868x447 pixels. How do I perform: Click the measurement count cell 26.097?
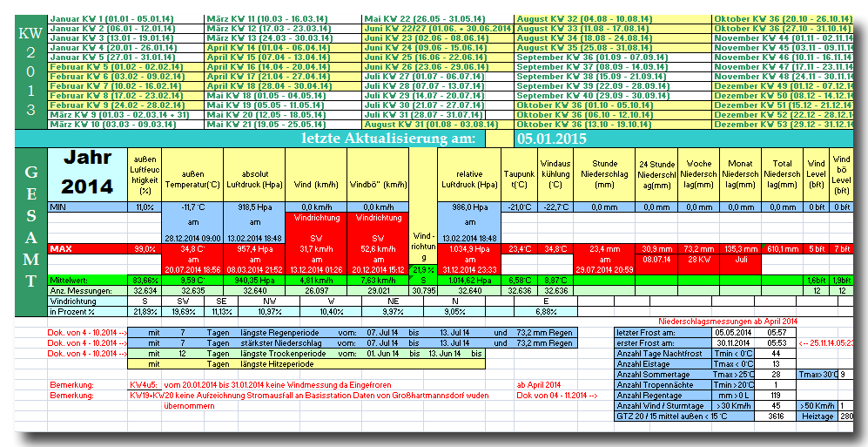[x=317, y=291]
